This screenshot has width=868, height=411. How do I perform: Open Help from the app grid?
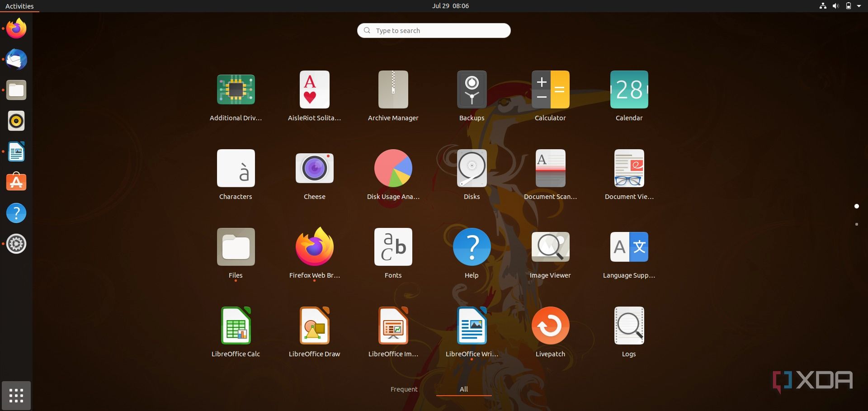[472, 247]
